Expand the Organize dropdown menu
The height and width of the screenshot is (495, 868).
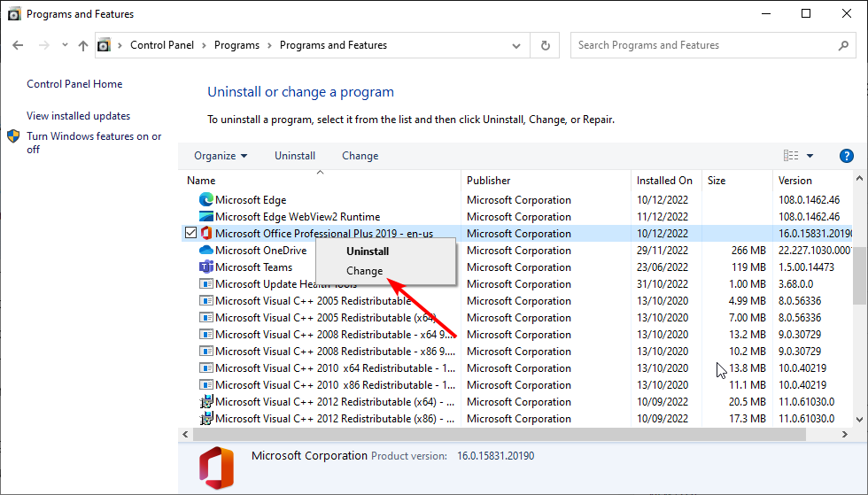221,156
